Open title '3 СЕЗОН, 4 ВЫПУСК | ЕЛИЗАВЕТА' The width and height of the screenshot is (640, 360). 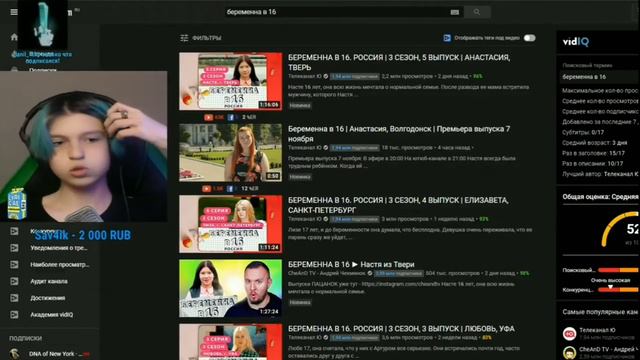point(398,205)
